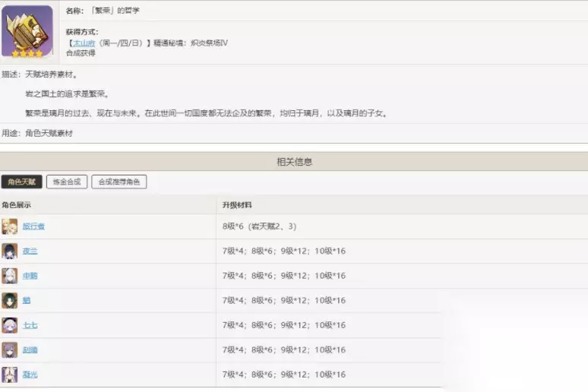Click the 获得方式 label
Viewport: 588px width, 392px height.
(82, 32)
